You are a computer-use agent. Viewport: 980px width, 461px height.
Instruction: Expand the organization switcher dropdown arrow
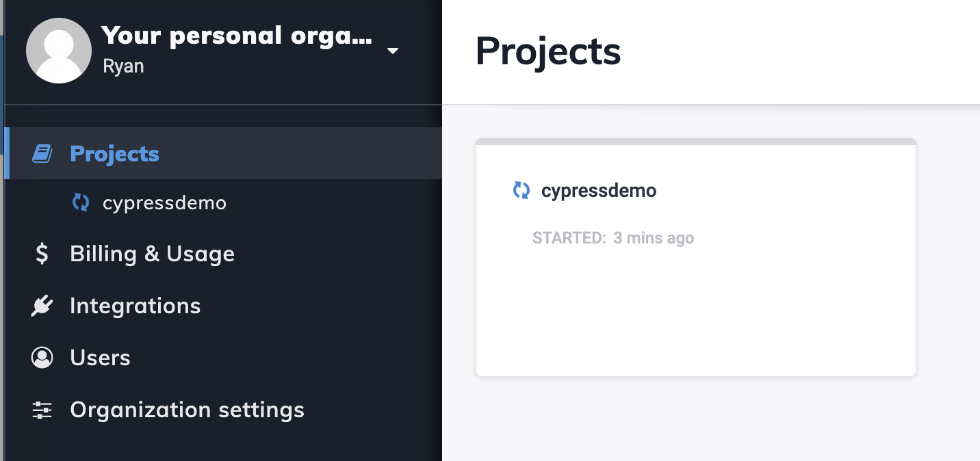point(393,51)
